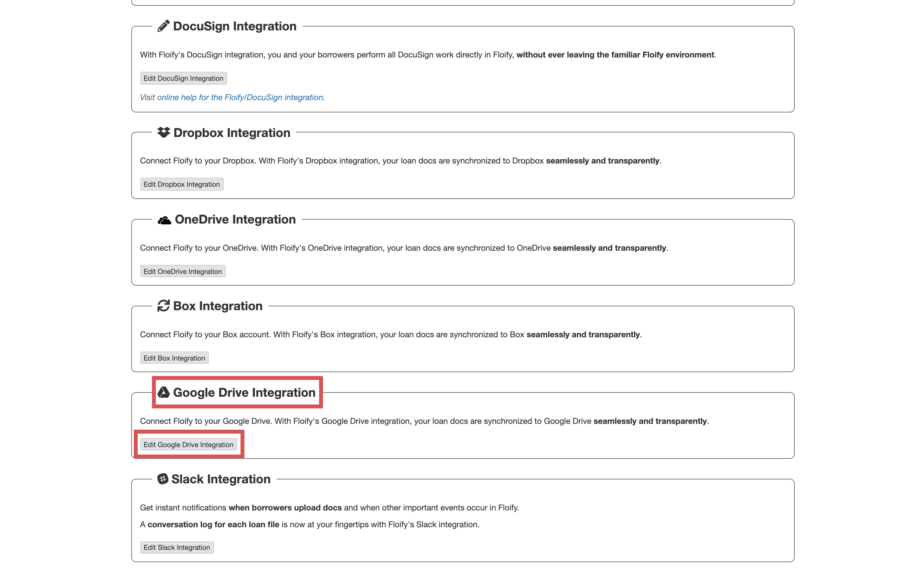Click the Box sync arrows icon

[x=163, y=306]
